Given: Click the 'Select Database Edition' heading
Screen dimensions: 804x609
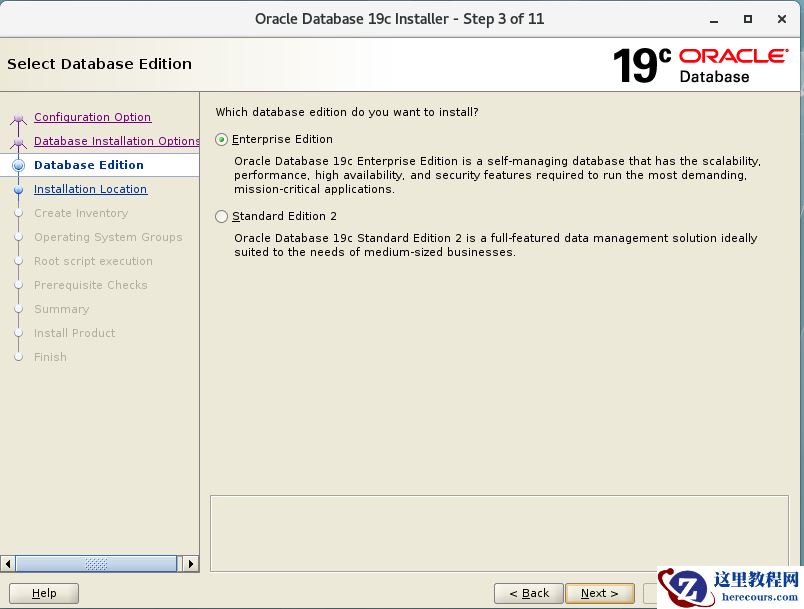Looking at the screenshot, I should coord(99,64).
